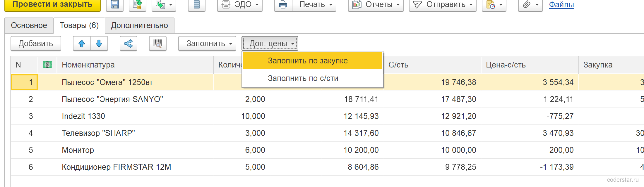Open the create-based-on icon dropdown
Image resolution: width=644 pixels, height=187 pixels.
click(x=164, y=5)
